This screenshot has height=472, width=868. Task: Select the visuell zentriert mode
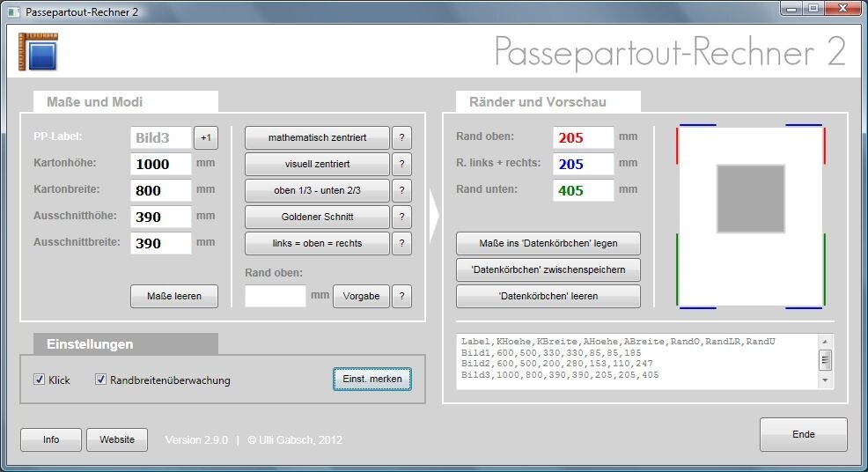(317, 164)
